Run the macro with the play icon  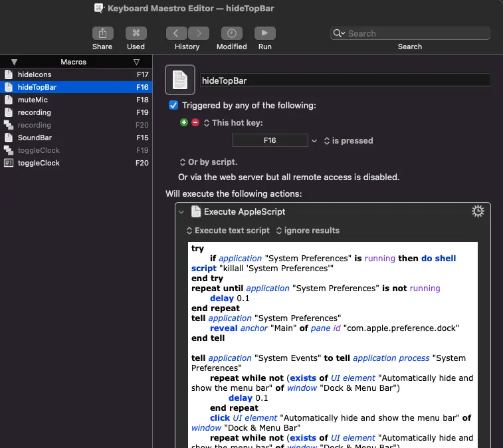(x=265, y=33)
